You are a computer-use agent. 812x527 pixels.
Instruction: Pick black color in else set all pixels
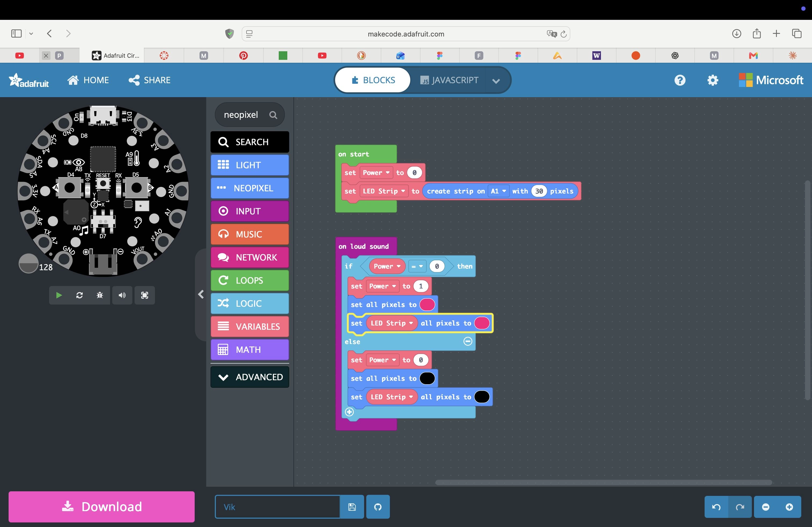(x=427, y=378)
